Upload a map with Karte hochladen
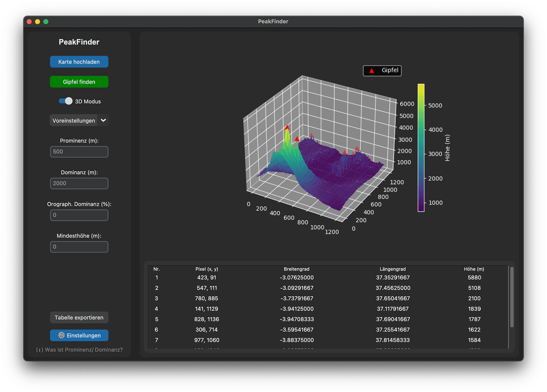The width and height of the screenshot is (547, 392). 79,62
